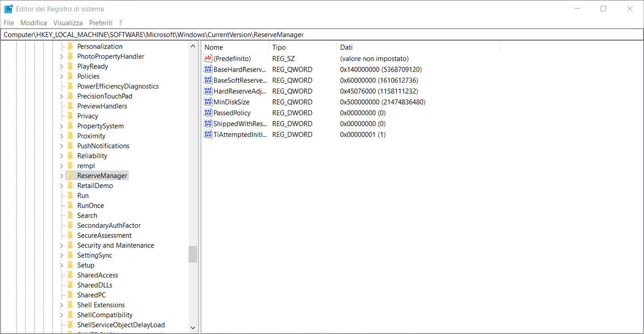Click the ShippedWithRes DWORD value icon
This screenshot has width=644, height=334.
207,124
